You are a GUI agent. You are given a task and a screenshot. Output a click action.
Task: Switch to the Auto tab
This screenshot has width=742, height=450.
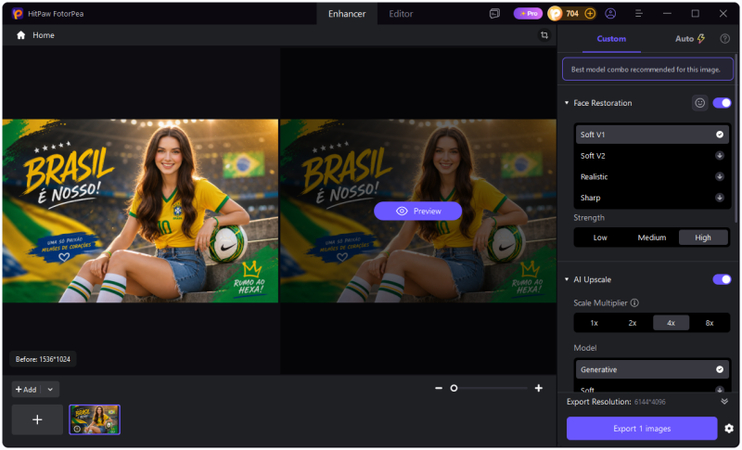tap(689, 39)
